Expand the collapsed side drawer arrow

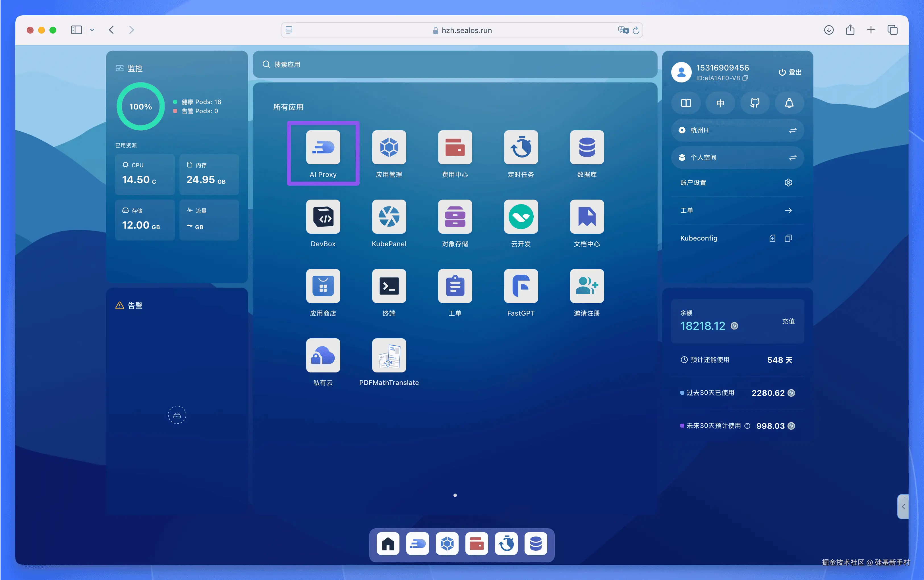coord(903,507)
